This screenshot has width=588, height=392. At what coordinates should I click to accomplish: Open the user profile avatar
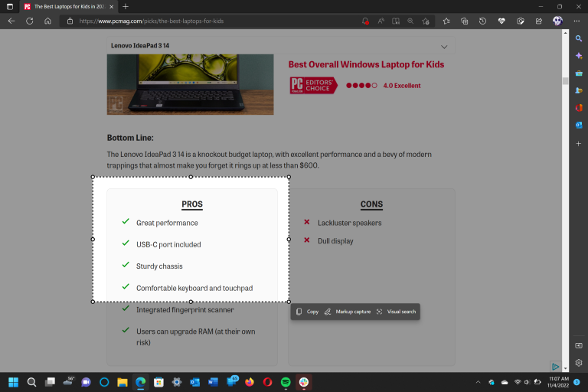557,21
